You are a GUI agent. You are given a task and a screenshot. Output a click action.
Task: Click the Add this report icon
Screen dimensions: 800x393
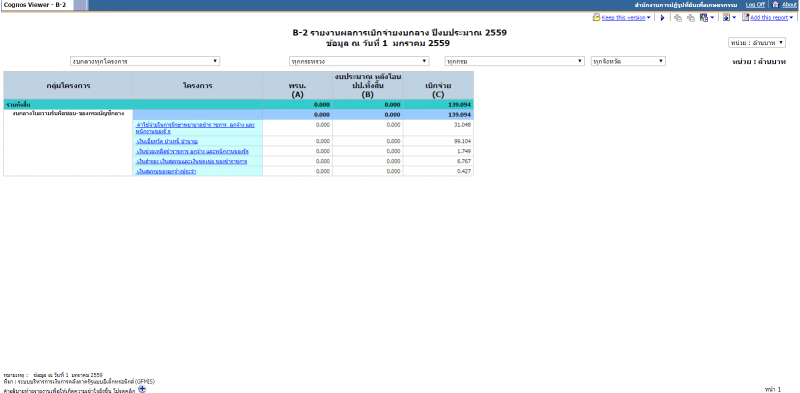pos(745,17)
